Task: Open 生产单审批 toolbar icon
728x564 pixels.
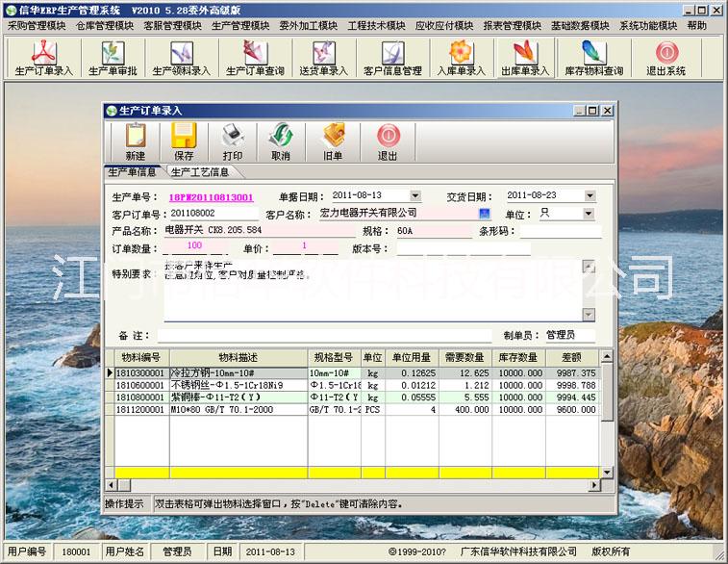Action: tap(113, 58)
